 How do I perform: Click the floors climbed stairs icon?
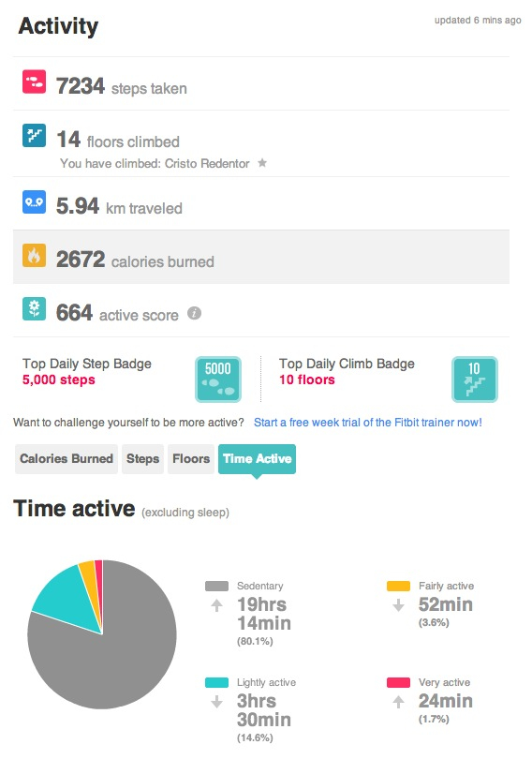34,135
